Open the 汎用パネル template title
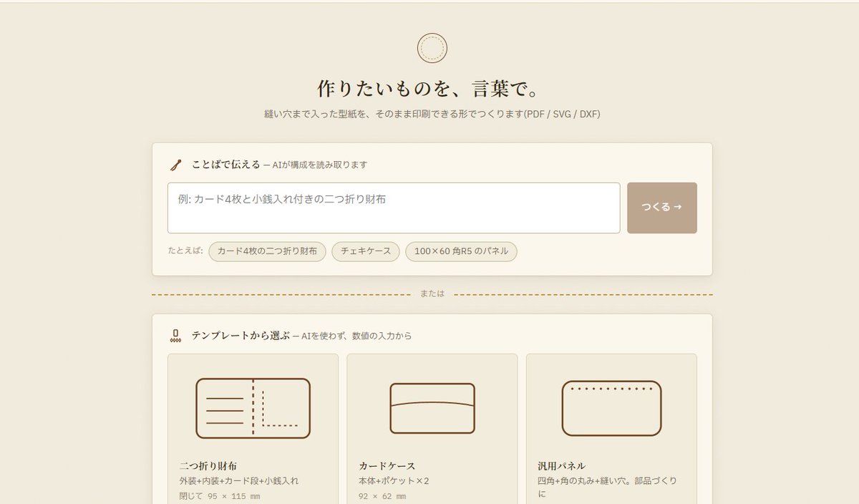Image resolution: width=859 pixels, height=504 pixels. click(x=562, y=465)
